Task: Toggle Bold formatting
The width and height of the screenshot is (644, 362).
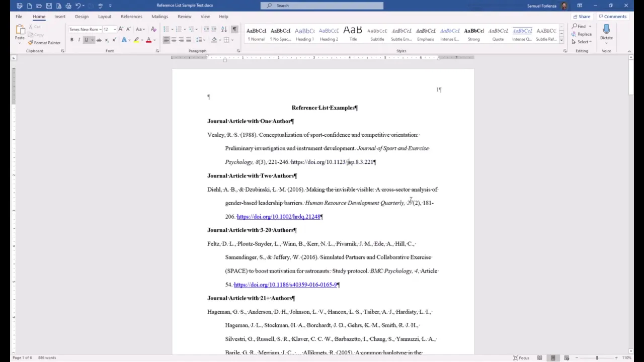Action: pyautogui.click(x=71, y=40)
